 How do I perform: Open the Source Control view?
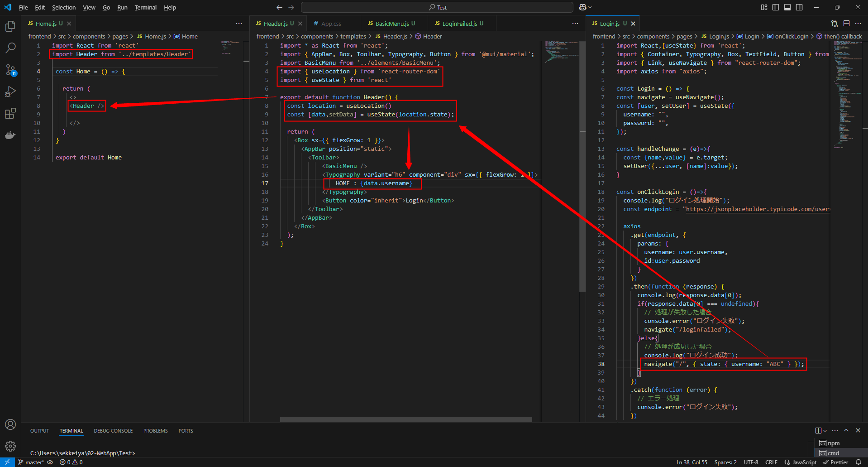point(10,70)
